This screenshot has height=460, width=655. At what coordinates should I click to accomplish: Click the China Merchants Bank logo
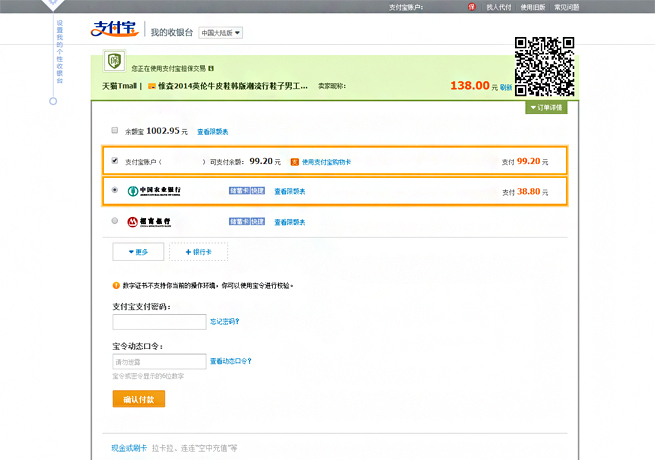coord(149,221)
